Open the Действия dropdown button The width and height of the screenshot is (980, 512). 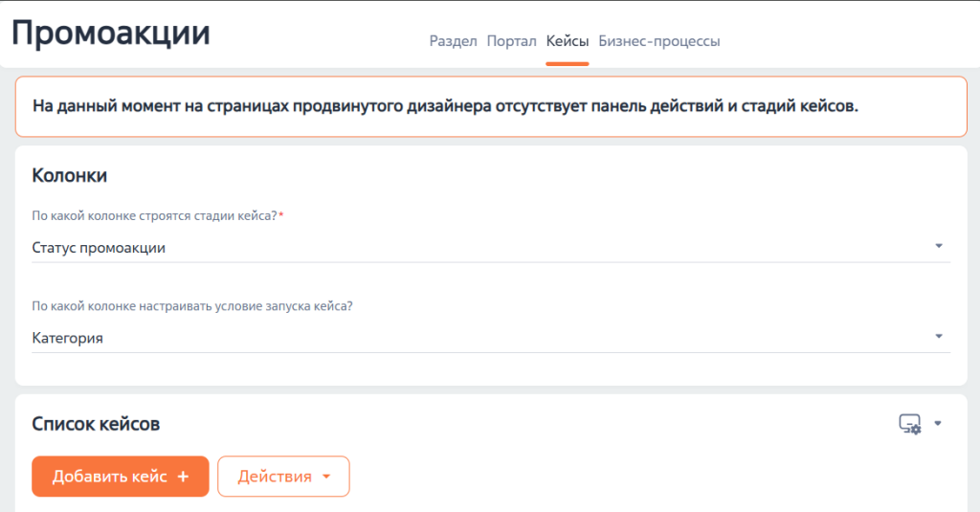point(283,477)
